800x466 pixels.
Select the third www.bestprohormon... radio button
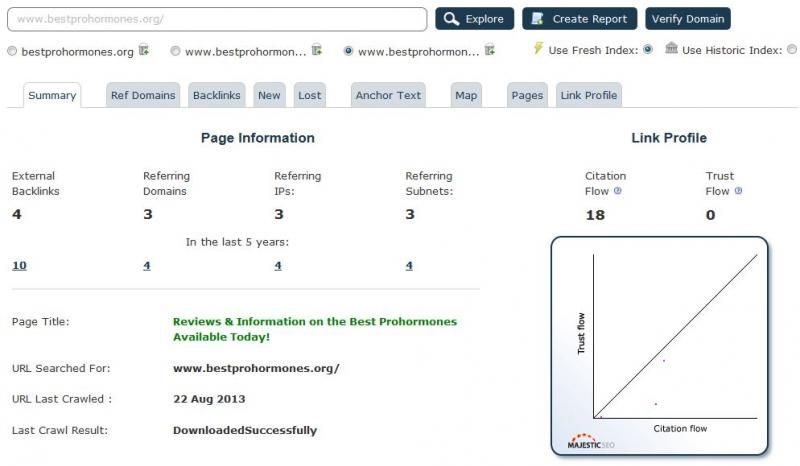coord(348,51)
